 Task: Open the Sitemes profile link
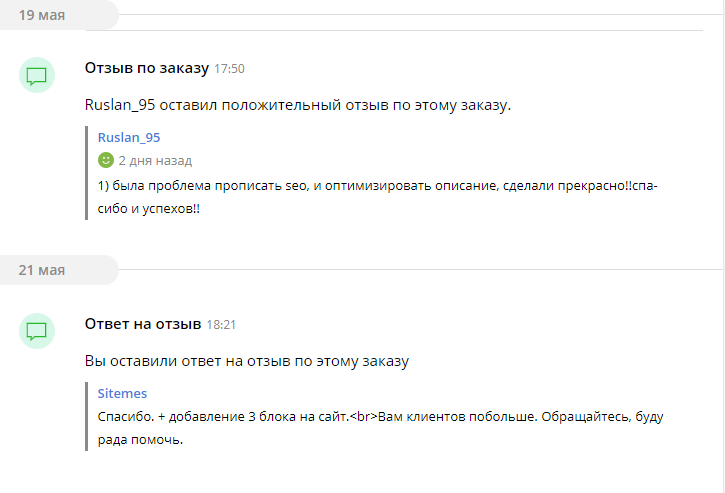click(x=122, y=393)
